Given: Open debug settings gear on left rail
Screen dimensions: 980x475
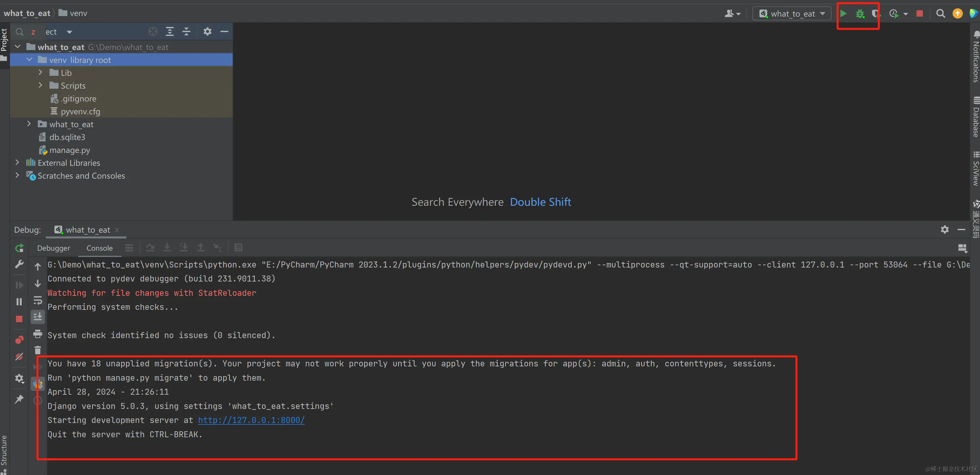Looking at the screenshot, I should click(19, 378).
